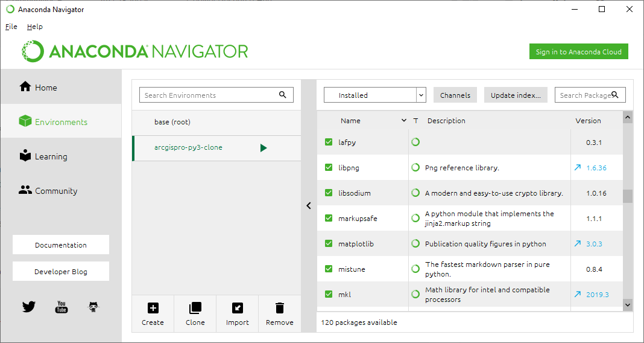Uncheck the lafpy package checkbox
This screenshot has height=343, width=644.
[x=329, y=142]
